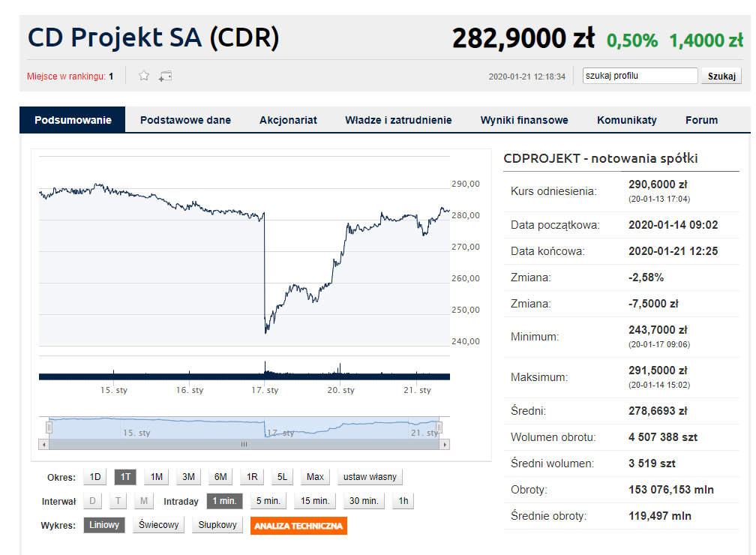Image resolution: width=756 pixels, height=555 pixels.
Task: Add stock to portfolio wallet icon
Action: click(165, 76)
